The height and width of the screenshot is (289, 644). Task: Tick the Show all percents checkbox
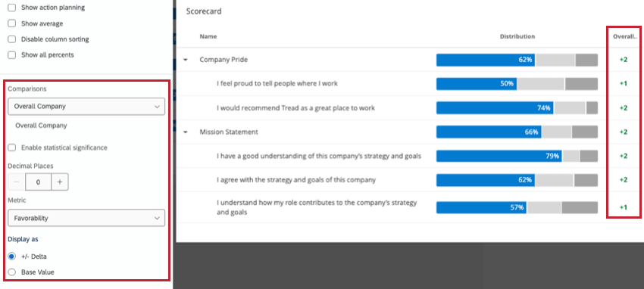coord(12,55)
